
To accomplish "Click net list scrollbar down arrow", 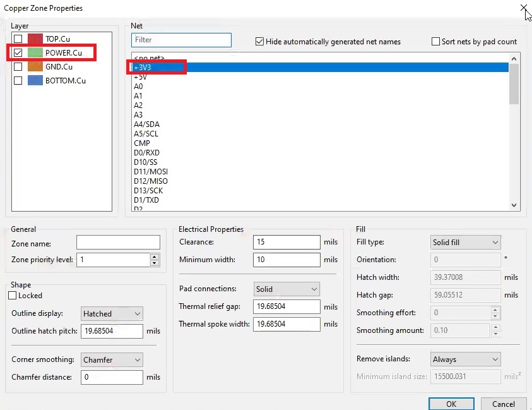I will (514, 205).
